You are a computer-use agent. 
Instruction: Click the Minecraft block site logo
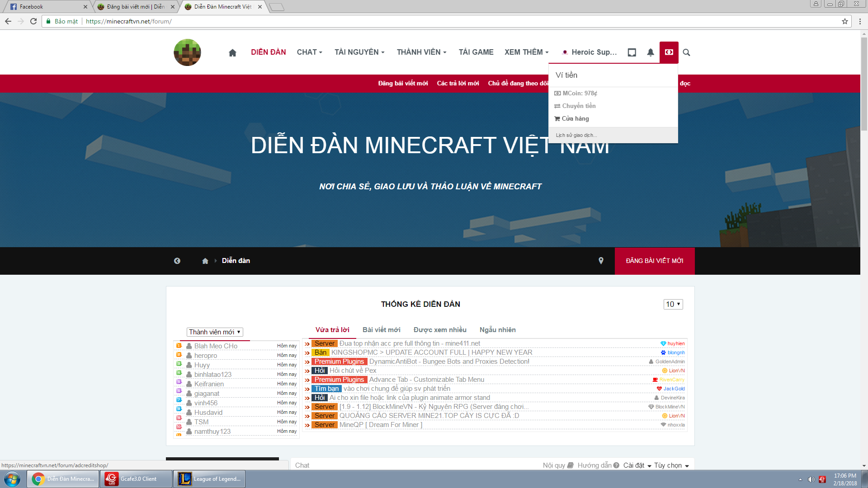(187, 52)
